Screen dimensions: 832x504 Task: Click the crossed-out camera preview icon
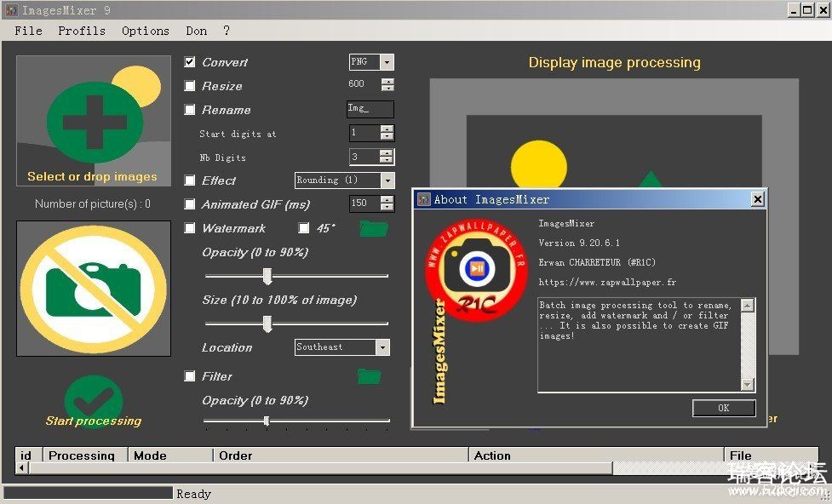pos(94,288)
